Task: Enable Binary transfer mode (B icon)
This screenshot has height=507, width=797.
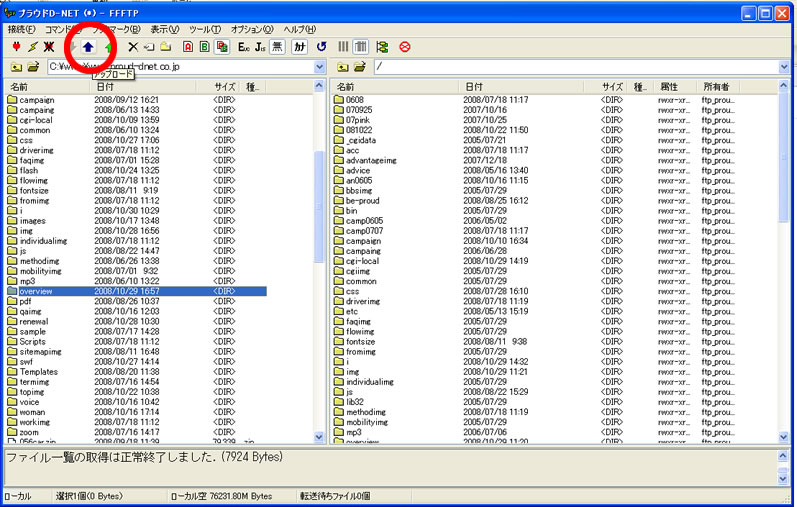Action: tap(205, 47)
